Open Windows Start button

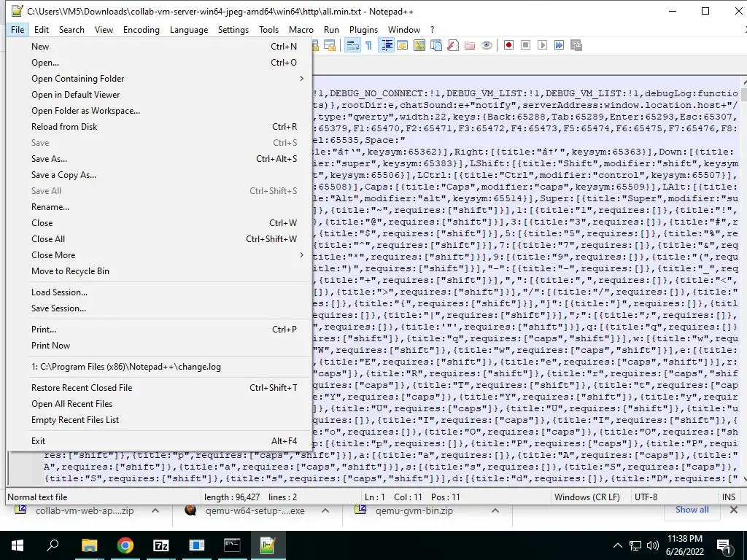[x=18, y=545]
